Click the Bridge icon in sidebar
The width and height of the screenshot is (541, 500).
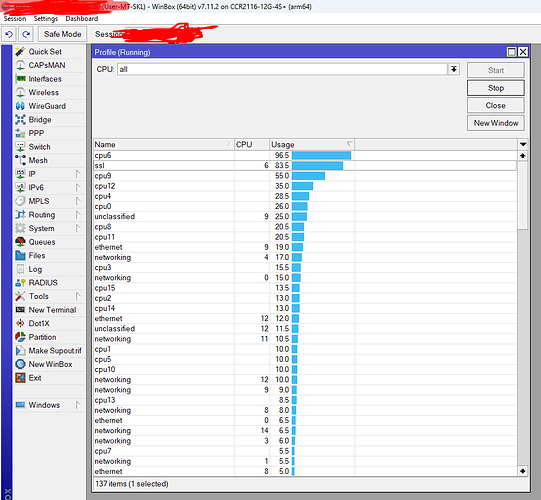click(x=20, y=120)
